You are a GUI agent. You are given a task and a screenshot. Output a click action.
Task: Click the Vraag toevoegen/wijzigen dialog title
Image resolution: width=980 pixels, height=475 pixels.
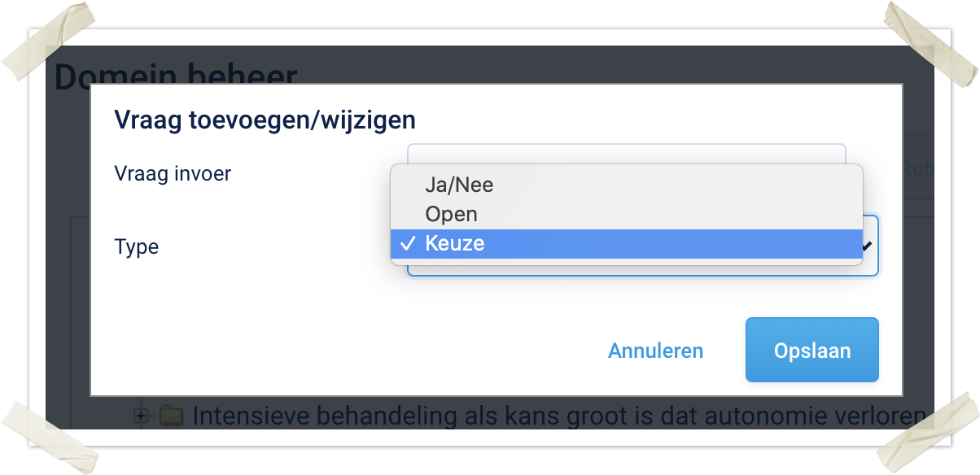[x=265, y=120]
